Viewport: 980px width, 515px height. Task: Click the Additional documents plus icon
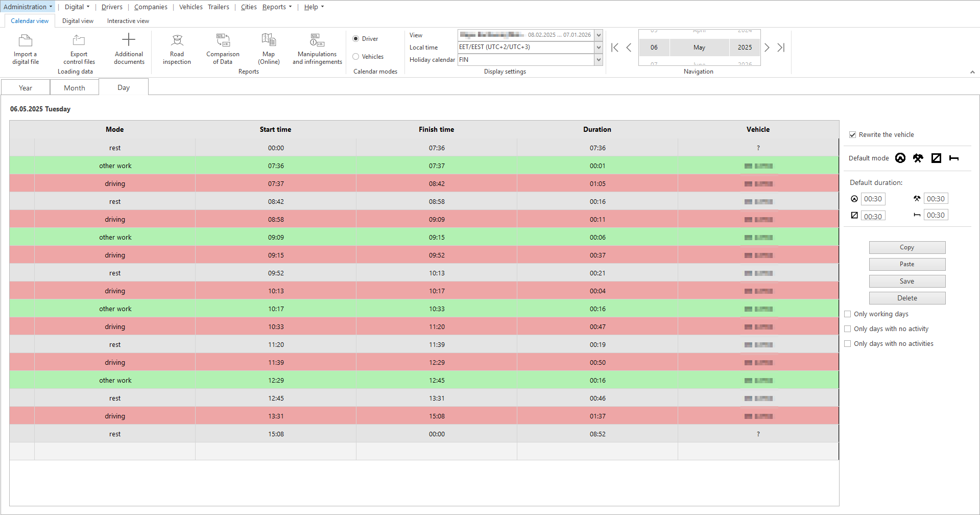pos(129,40)
